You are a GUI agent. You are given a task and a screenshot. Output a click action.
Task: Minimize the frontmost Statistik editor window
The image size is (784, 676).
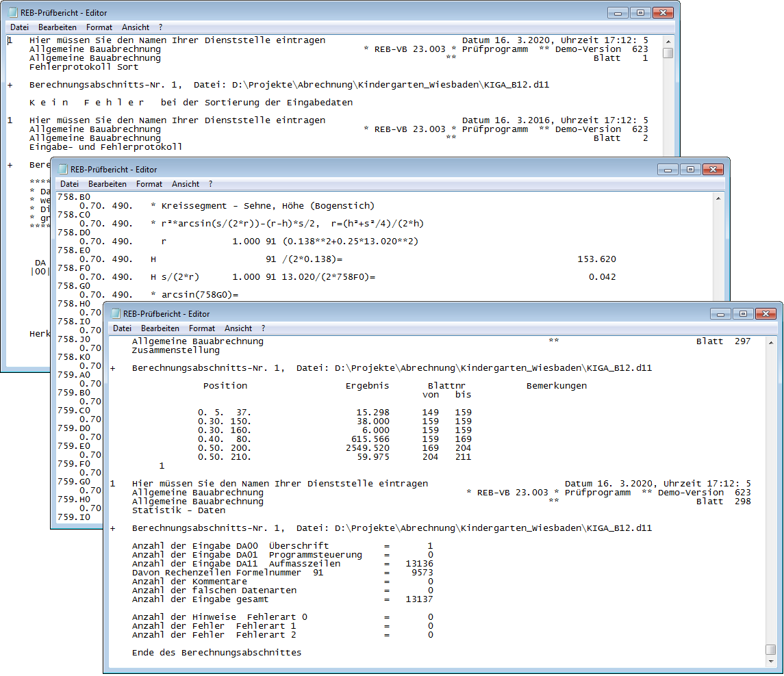point(720,314)
